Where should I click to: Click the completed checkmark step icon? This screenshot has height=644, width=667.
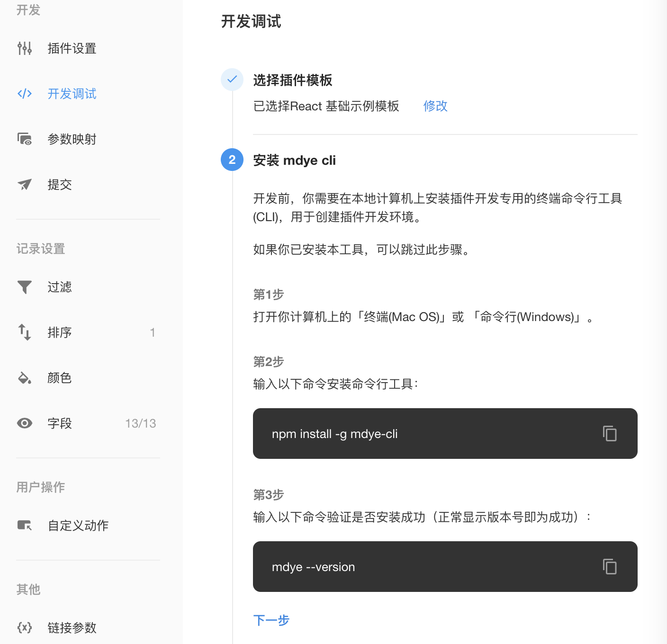(x=232, y=80)
